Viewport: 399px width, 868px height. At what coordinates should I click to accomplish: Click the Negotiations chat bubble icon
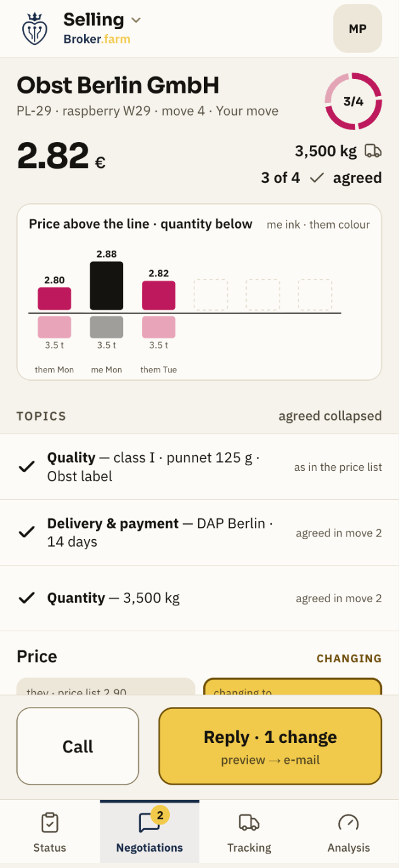[148, 823]
